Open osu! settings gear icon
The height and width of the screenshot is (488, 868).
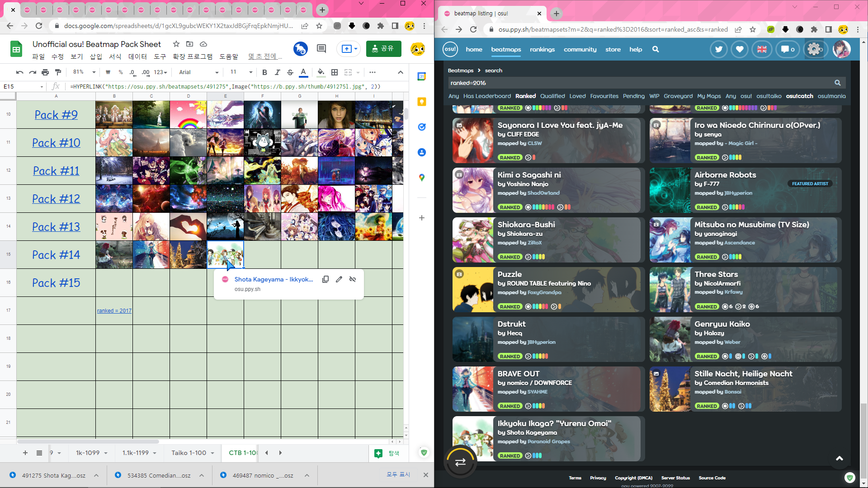click(x=814, y=49)
